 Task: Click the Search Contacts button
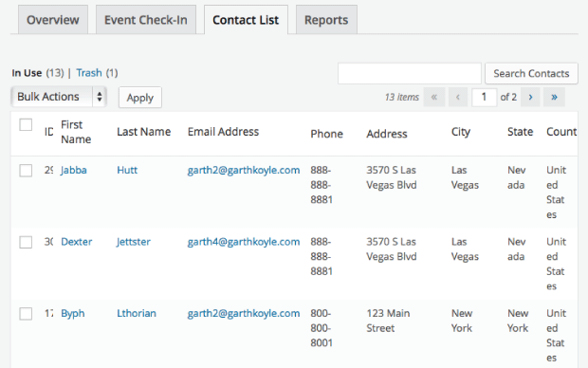coord(531,74)
